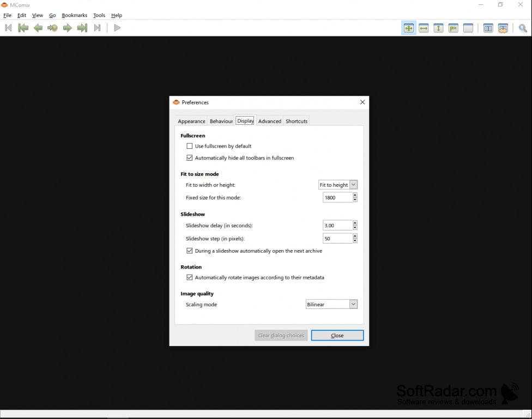
Task: Click the fixed size field showing 1800
Action: (x=337, y=197)
